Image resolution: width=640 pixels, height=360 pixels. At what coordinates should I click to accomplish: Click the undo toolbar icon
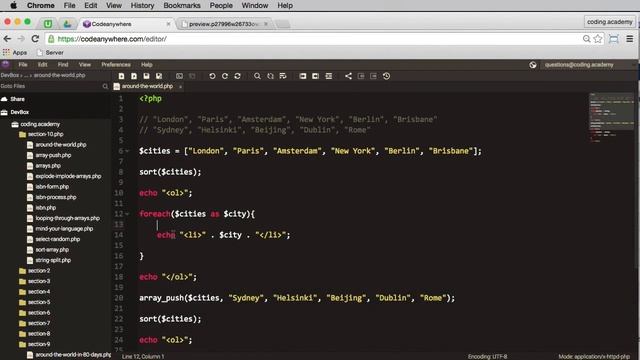pyautogui.click(x=212, y=76)
